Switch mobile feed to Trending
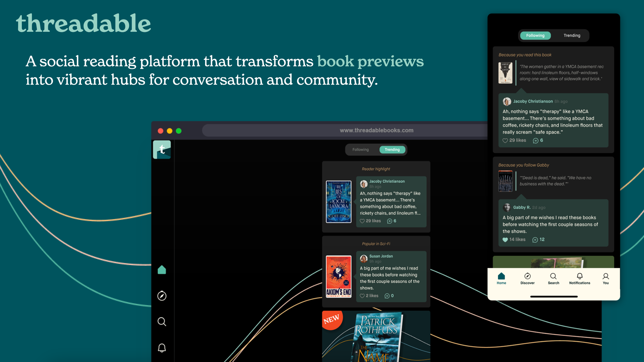Viewport: 644px width, 362px height. 572,36
